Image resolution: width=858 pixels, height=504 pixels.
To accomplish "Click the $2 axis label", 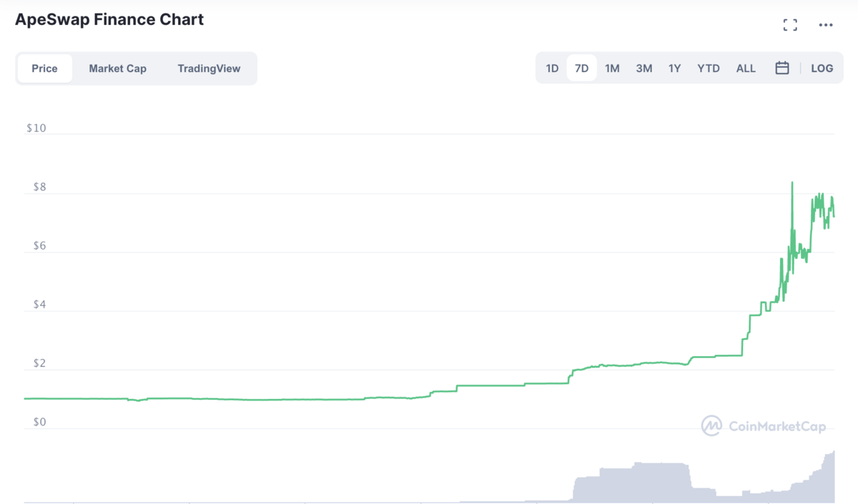I will [x=39, y=364].
